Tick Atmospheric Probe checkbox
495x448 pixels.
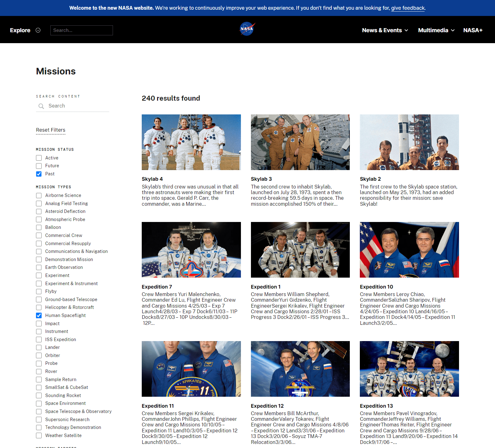click(x=39, y=219)
